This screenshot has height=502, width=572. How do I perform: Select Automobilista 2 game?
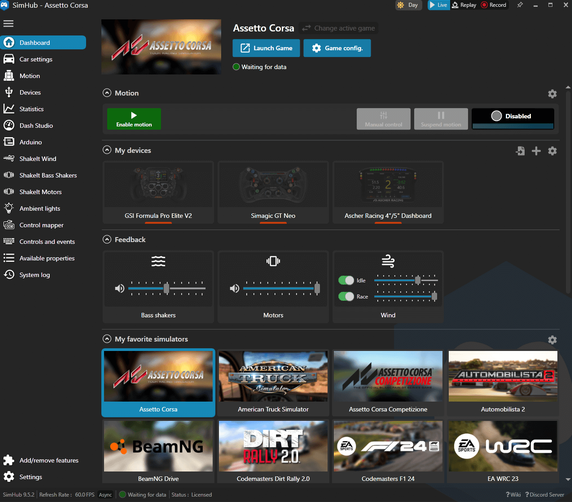pos(503,383)
